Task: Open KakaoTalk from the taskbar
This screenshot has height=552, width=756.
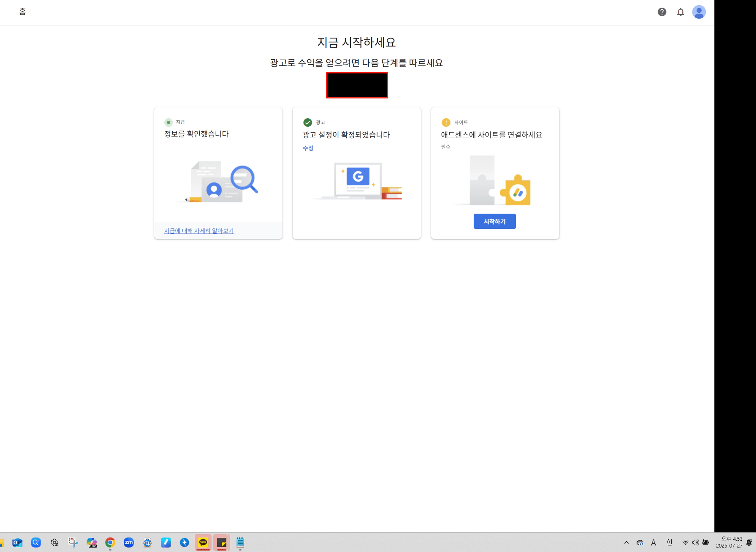Action: pyautogui.click(x=203, y=543)
